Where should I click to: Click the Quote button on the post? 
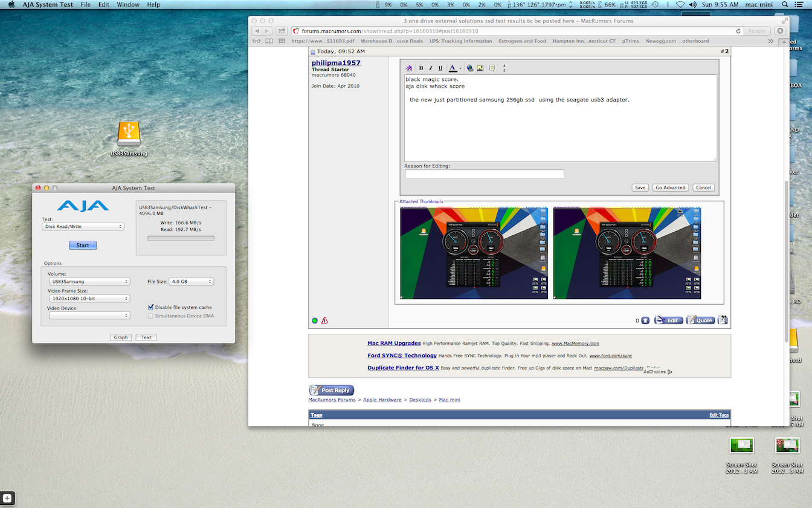click(x=700, y=321)
